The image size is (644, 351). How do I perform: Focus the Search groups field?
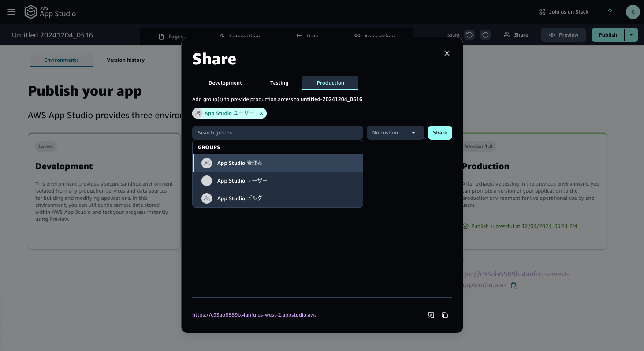(x=278, y=133)
